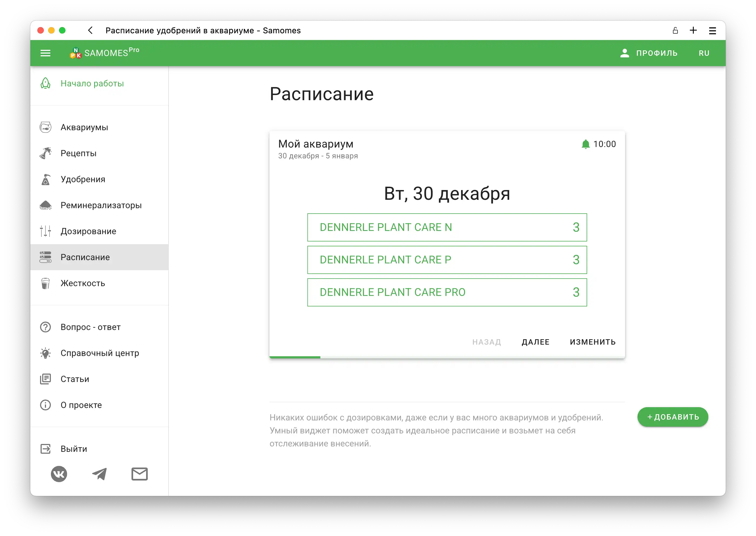The width and height of the screenshot is (756, 536).
Task: Mark Dennerle Plant Care N as dosed
Action: point(447,227)
